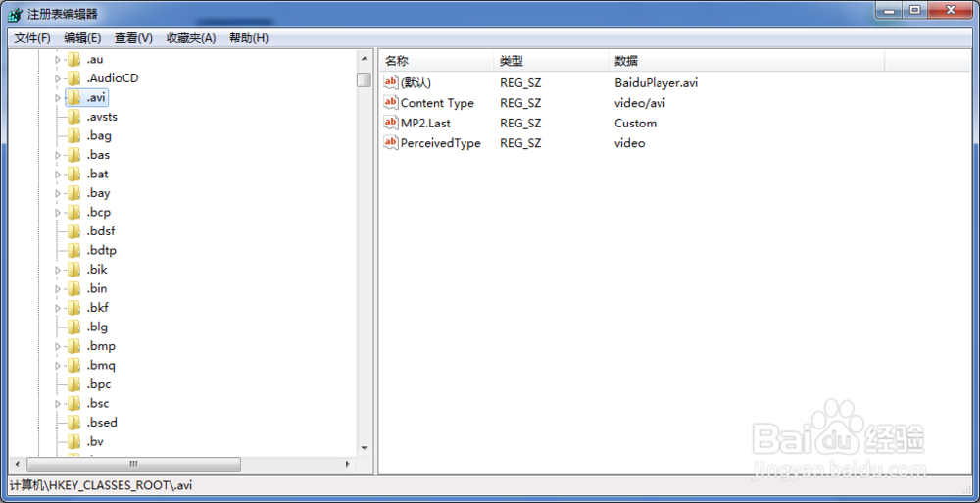980x503 pixels.
Task: Click the .bdtp folder icon
Action: pos(74,251)
